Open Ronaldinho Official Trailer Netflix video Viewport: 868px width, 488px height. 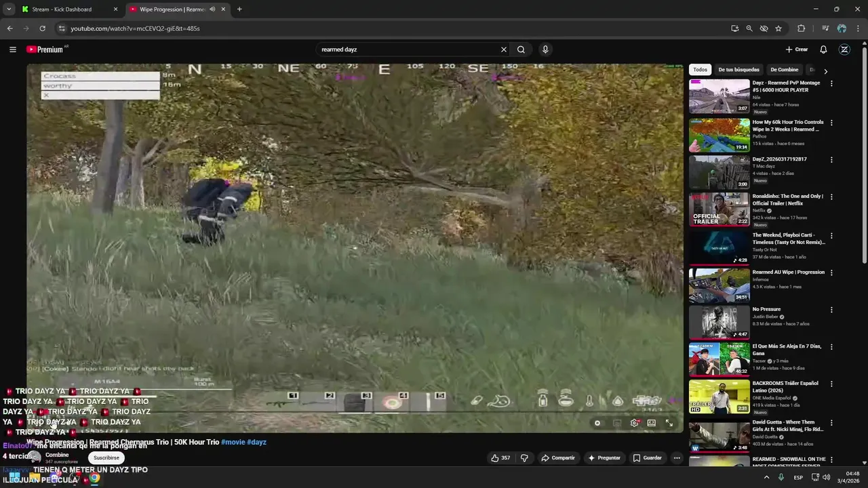[x=719, y=209]
